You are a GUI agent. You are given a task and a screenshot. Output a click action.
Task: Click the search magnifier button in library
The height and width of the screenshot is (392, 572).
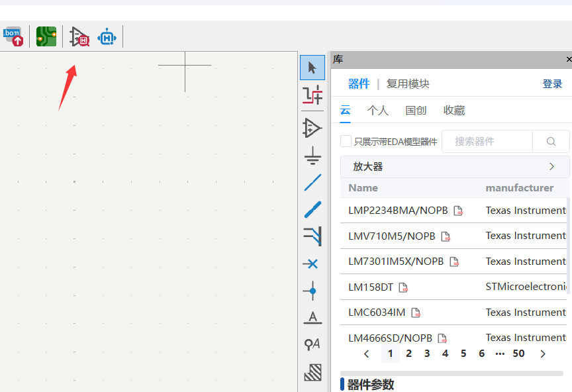551,141
